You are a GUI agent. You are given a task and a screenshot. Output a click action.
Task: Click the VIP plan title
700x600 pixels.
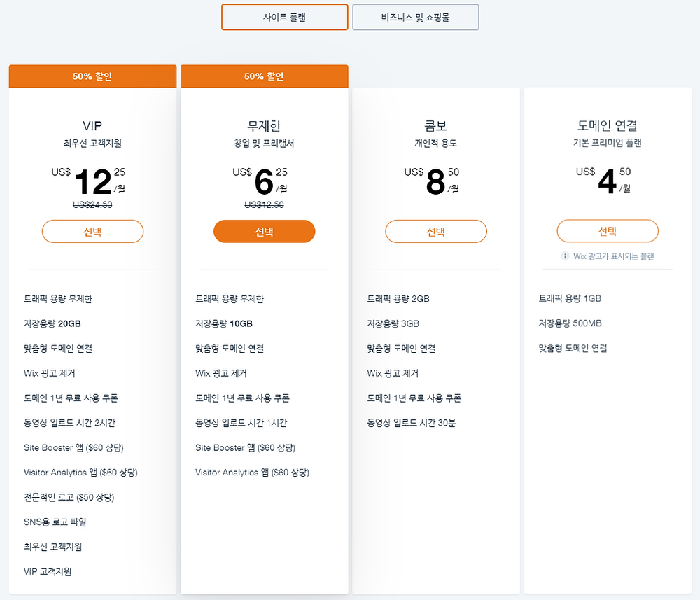tap(92, 126)
